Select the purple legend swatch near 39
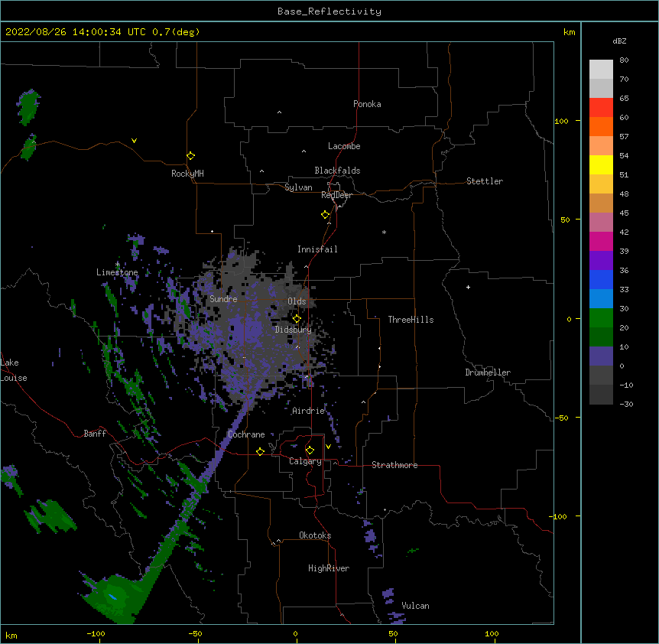This screenshot has width=659, height=644. (601, 260)
